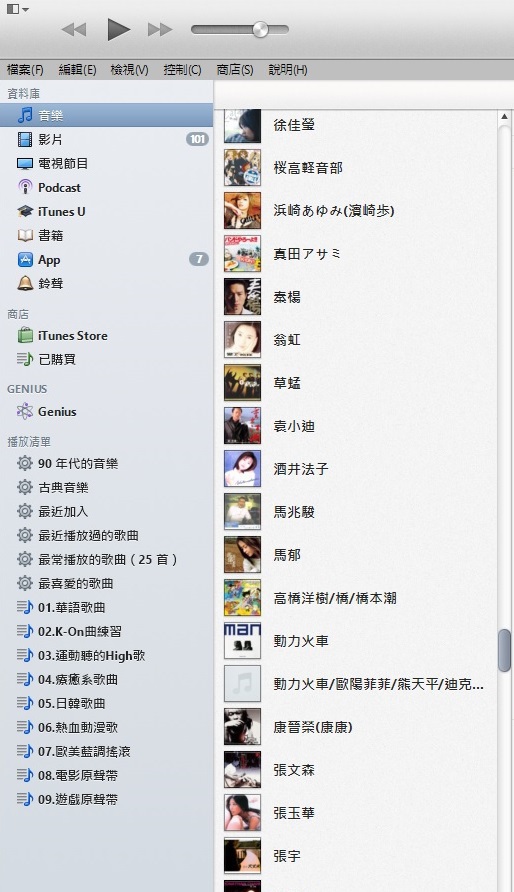Skip to next track with fast-forward icon

coord(160,29)
